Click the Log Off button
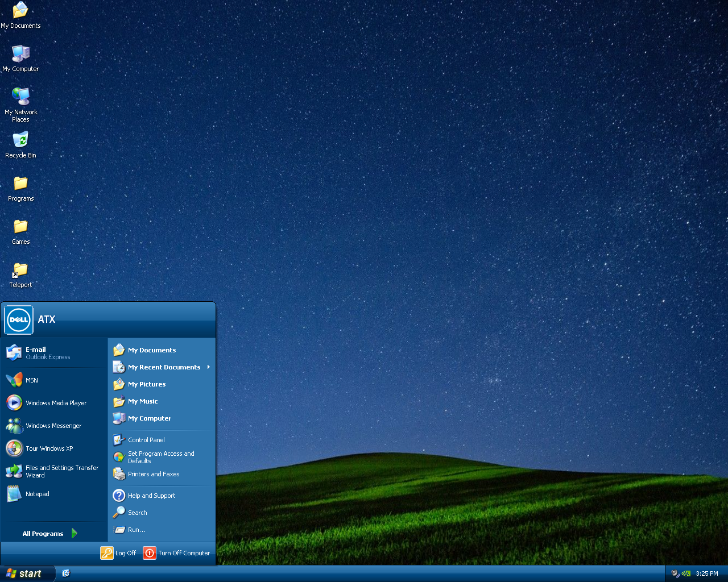This screenshot has width=728, height=582. [x=118, y=553]
